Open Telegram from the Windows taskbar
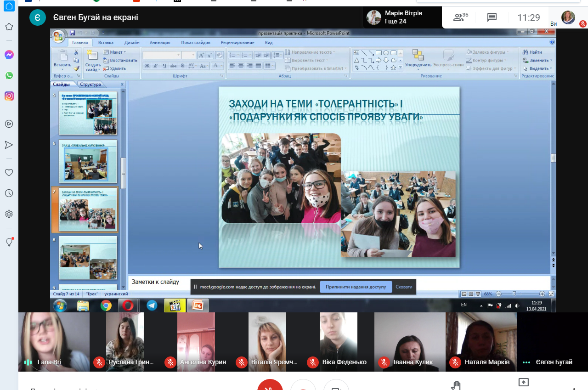Screen dimensions: 588x390 [152, 305]
